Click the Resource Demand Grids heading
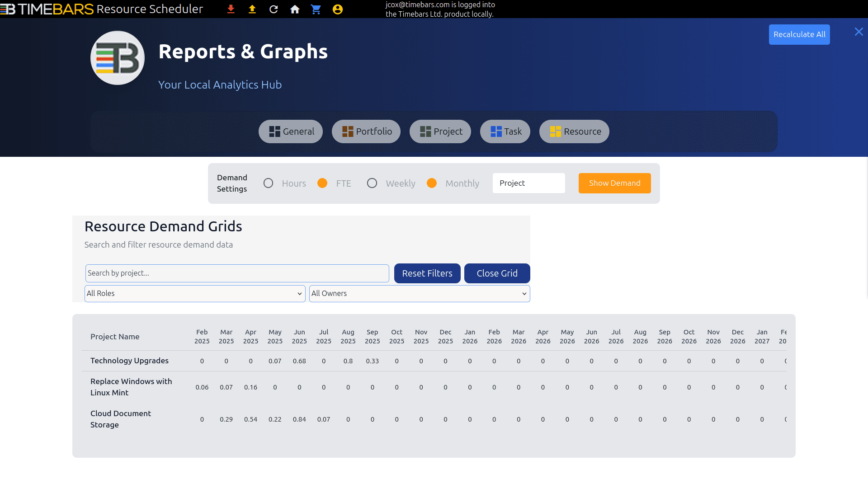The width and height of the screenshot is (868, 488). point(163,226)
